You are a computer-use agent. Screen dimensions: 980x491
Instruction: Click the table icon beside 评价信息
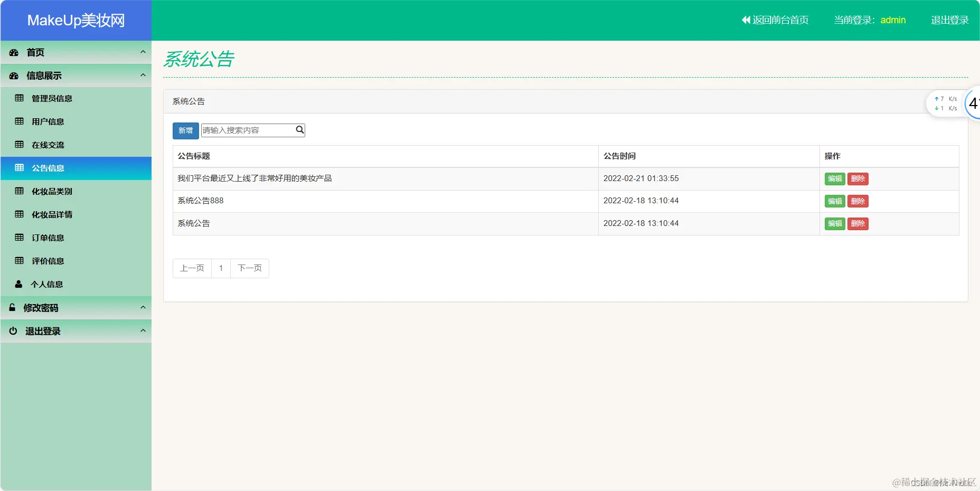20,261
